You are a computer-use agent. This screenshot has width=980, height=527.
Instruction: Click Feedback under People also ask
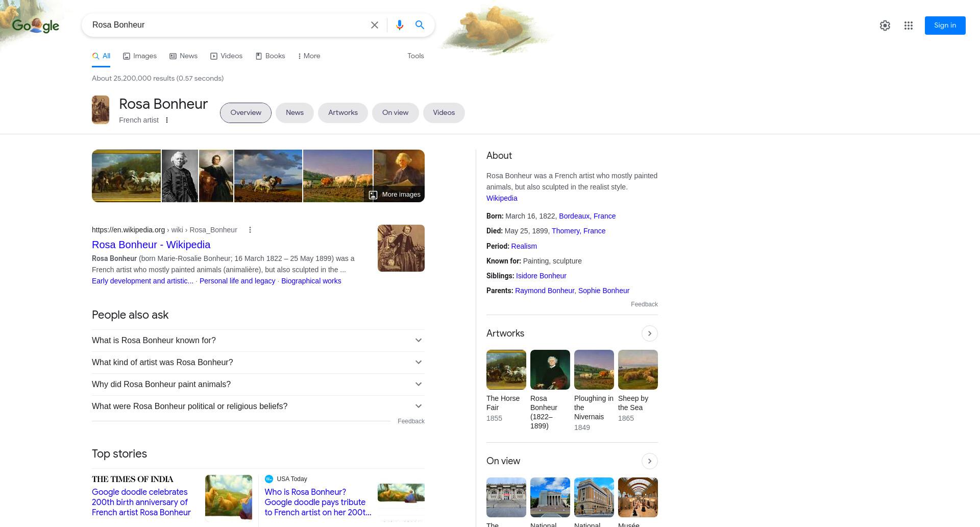(411, 421)
